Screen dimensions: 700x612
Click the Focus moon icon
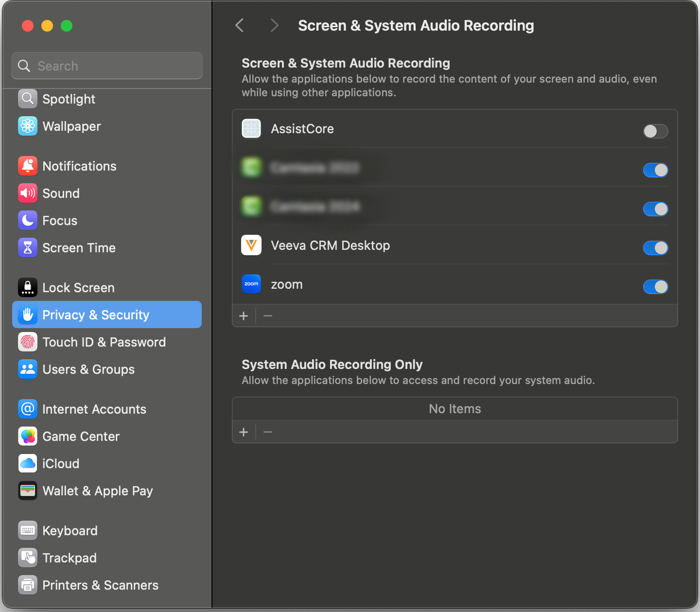(x=28, y=221)
